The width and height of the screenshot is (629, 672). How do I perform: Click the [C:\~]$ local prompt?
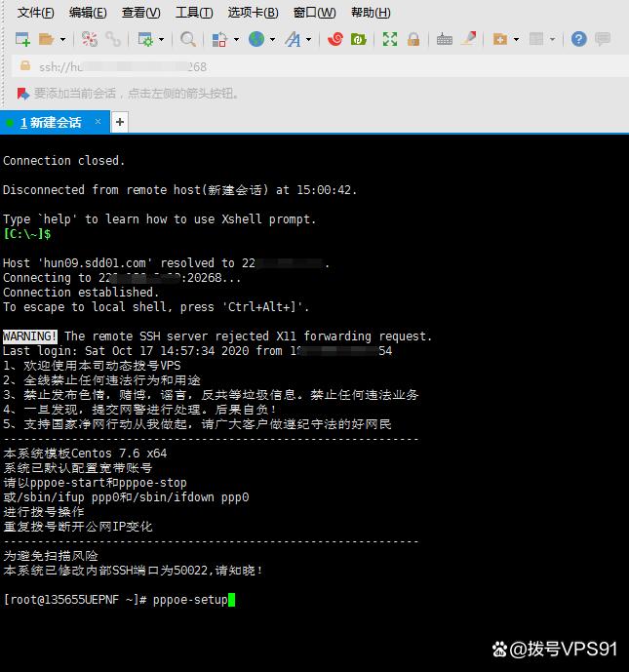[x=27, y=234]
